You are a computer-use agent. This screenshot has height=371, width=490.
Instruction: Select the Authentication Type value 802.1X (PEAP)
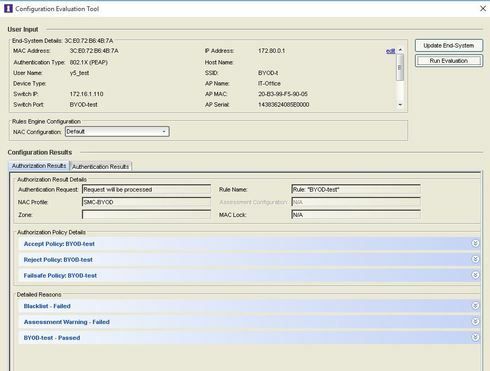point(89,62)
